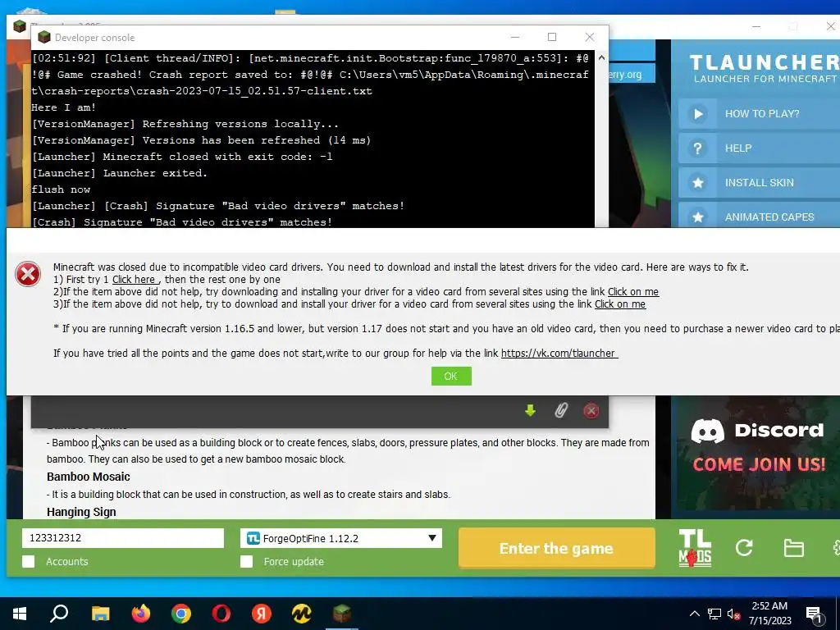Click the red X icon in console toolbar
The height and width of the screenshot is (630, 840).
591,411
